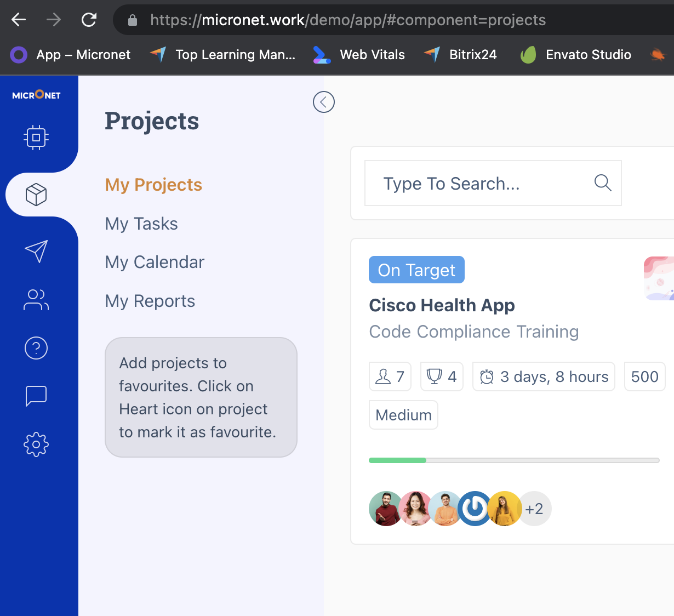This screenshot has width=674, height=616.
Task: Click the project thumbnail image on card
Action: [659, 278]
